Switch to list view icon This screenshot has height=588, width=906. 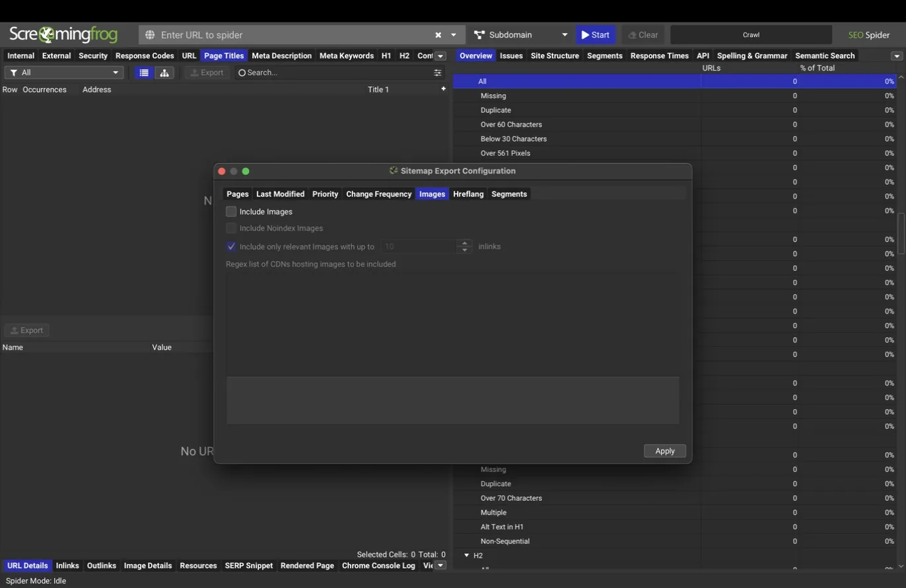[144, 73]
